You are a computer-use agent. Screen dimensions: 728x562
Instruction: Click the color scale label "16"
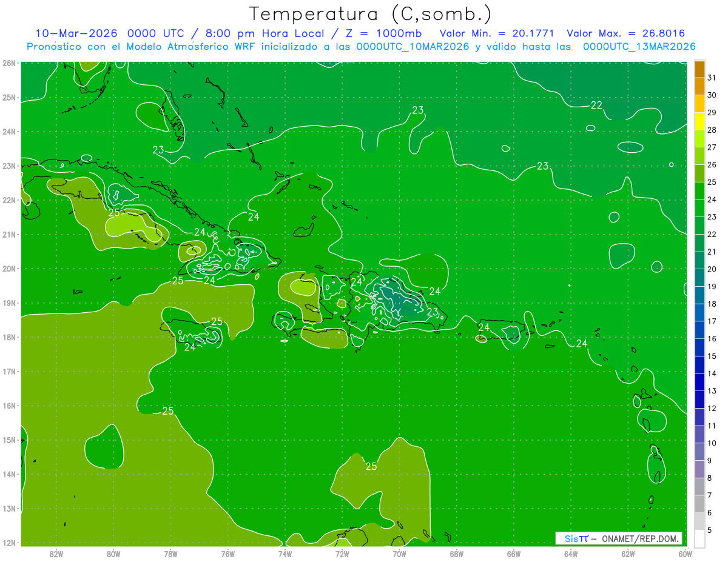tap(712, 339)
